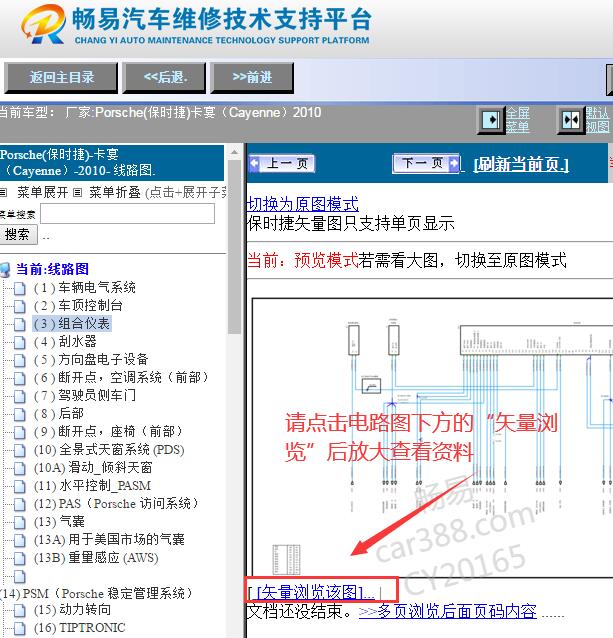Click document icon beside (16) TIPTRONIC

click(x=19, y=628)
